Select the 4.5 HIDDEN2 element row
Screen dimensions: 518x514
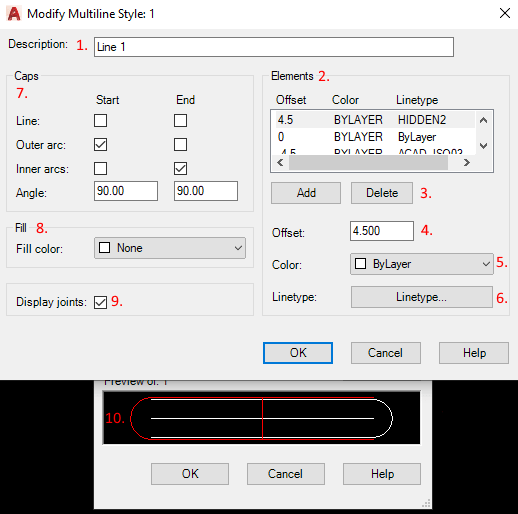[375, 120]
